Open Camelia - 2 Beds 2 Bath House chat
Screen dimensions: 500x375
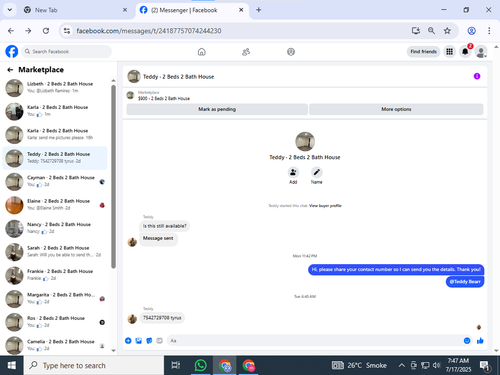pos(55,345)
